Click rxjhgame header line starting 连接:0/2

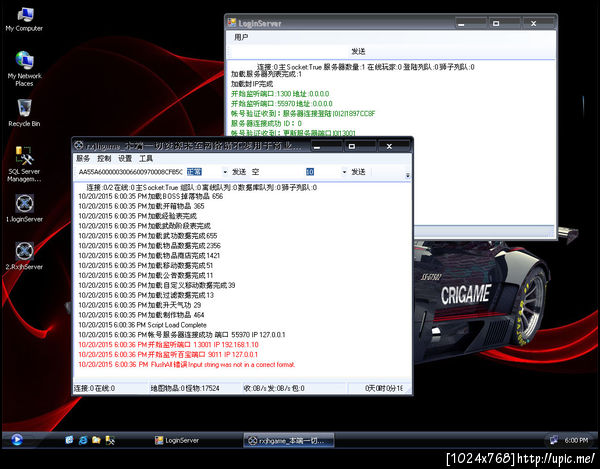202,187
